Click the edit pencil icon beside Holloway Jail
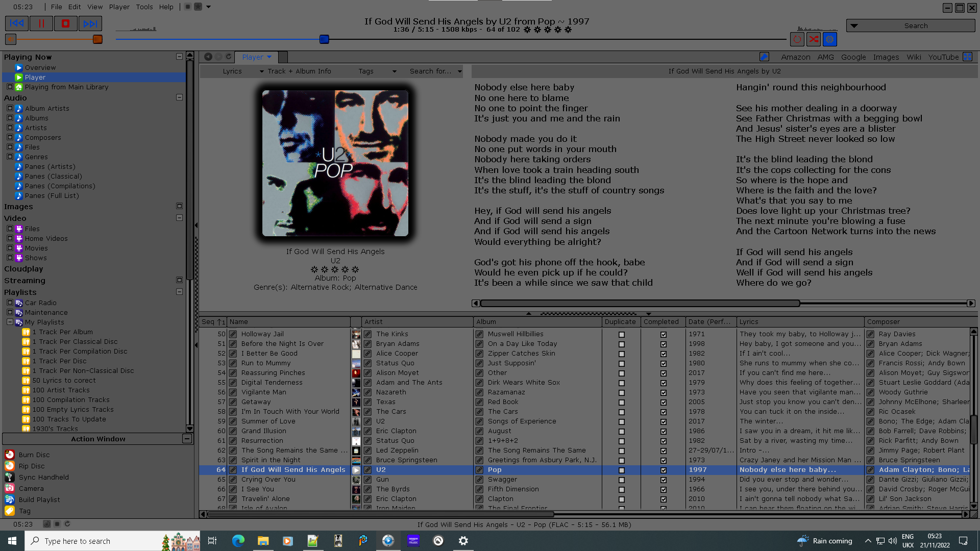 (x=233, y=334)
